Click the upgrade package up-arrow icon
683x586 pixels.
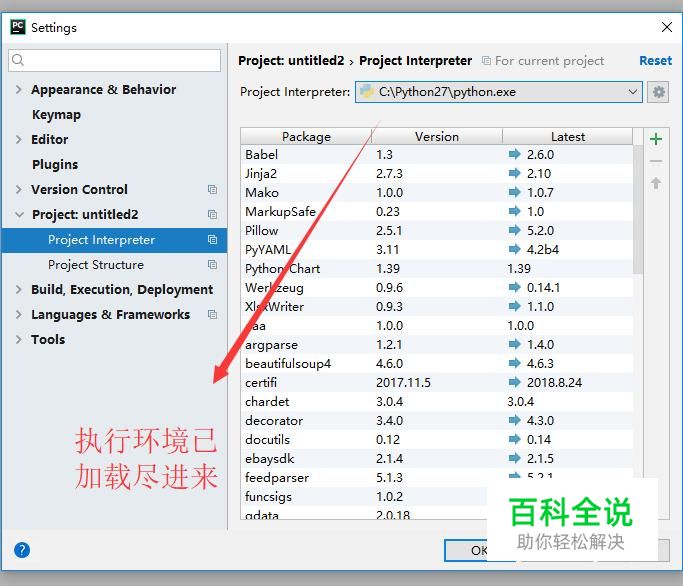(656, 183)
